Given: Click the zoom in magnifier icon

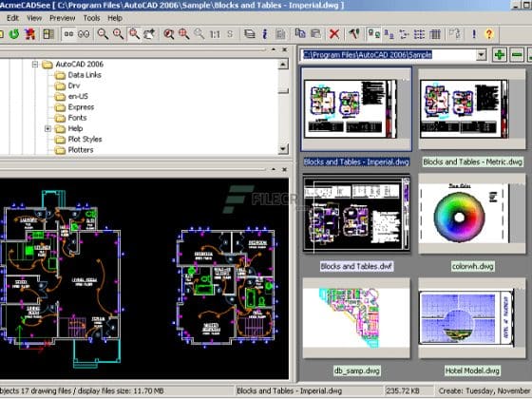Looking at the screenshot, I should pos(118,34).
